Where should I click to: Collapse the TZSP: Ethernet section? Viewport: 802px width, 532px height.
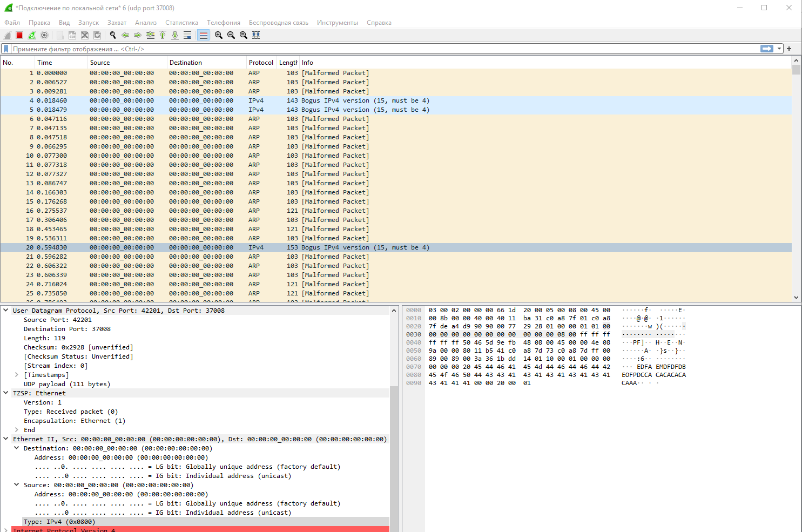click(6, 393)
